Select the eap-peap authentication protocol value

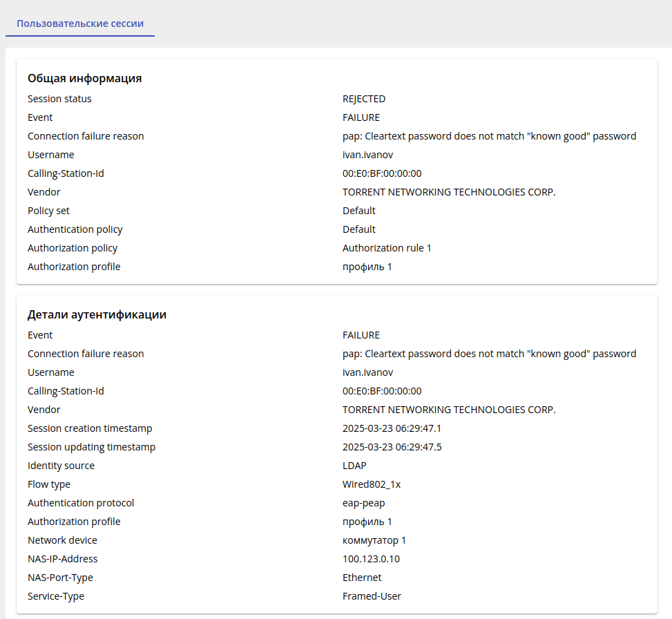tap(364, 503)
